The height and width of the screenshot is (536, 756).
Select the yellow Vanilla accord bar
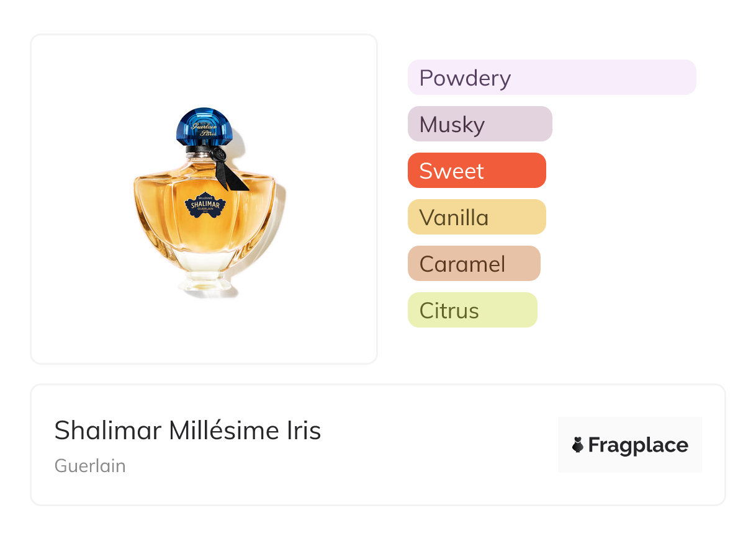(477, 217)
